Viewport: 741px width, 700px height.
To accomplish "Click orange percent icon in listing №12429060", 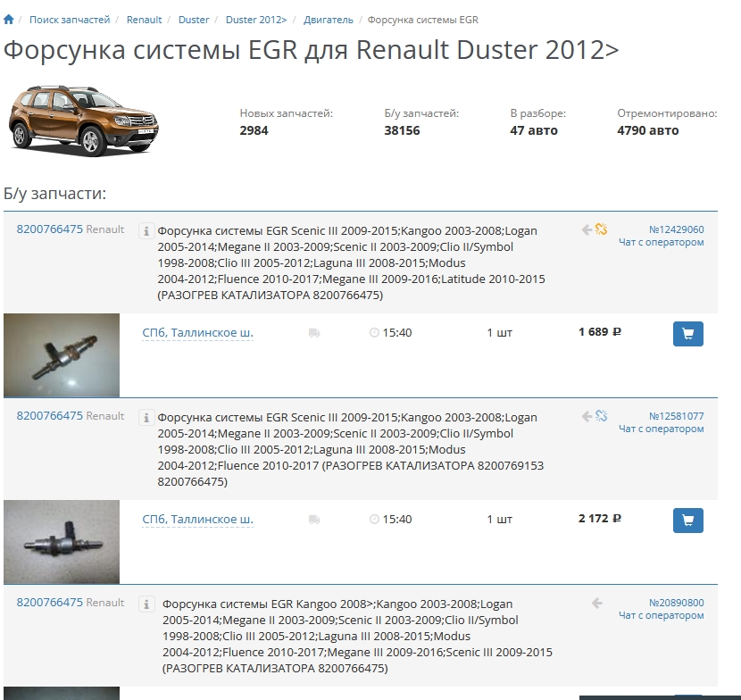I will click(x=601, y=229).
